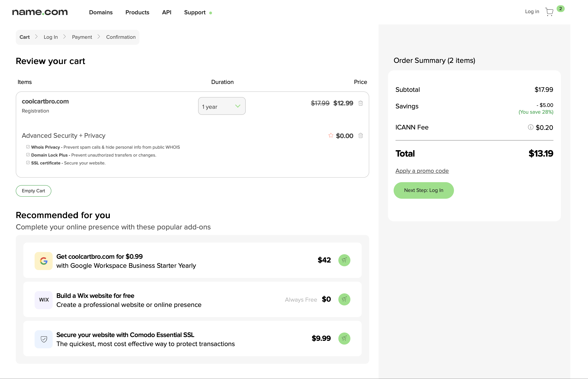The width and height of the screenshot is (588, 379).
Task: Click Next Step: Log In button
Action: 423,190
